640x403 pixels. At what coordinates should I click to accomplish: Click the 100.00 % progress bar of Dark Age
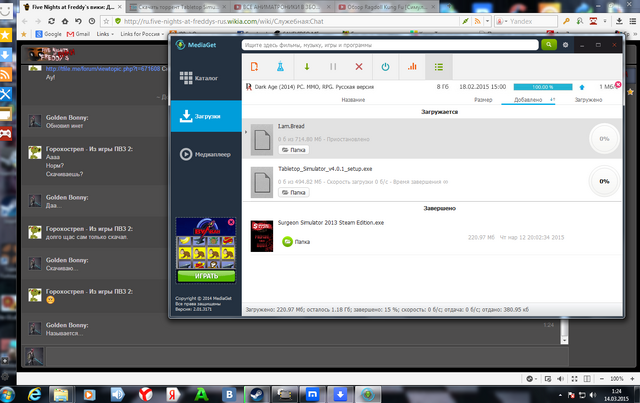pyautogui.click(x=543, y=87)
